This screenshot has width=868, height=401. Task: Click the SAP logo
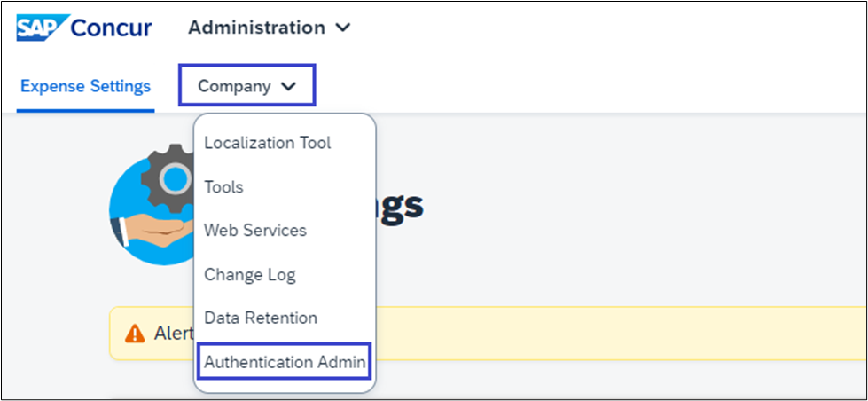pos(37,27)
